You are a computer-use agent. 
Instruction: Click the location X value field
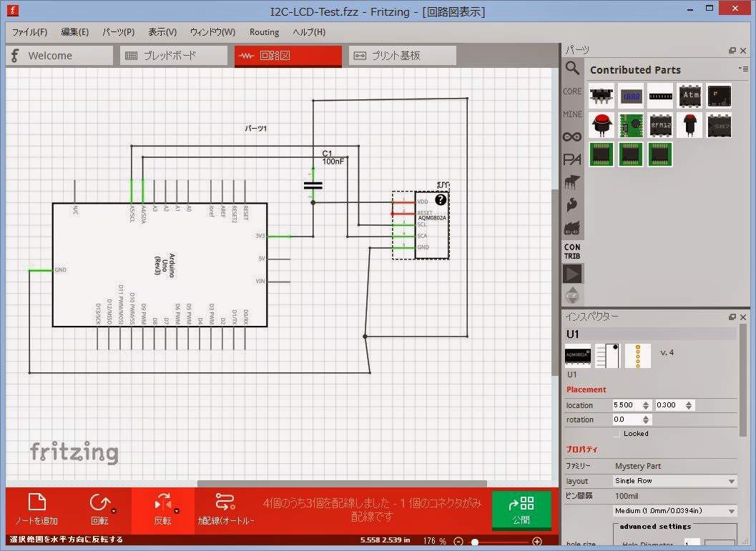point(627,405)
